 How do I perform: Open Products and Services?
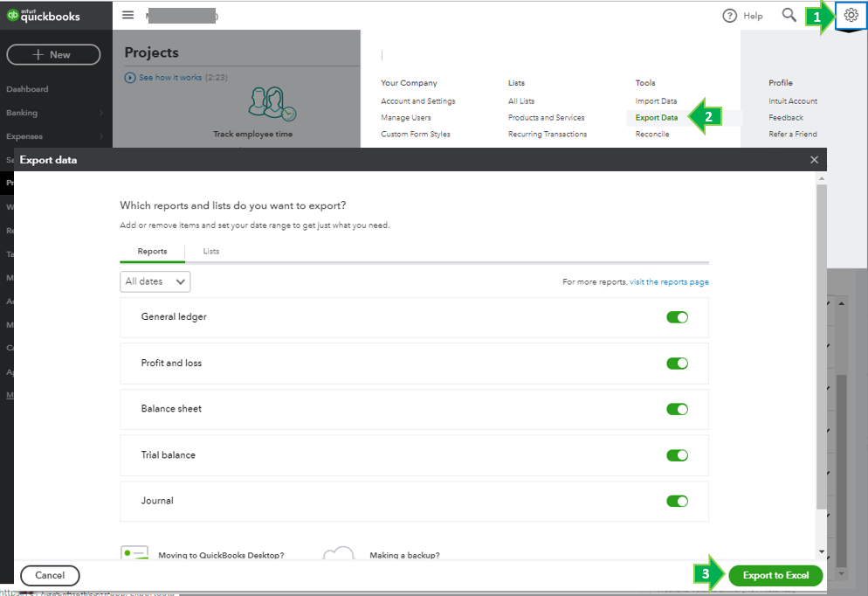pos(547,117)
